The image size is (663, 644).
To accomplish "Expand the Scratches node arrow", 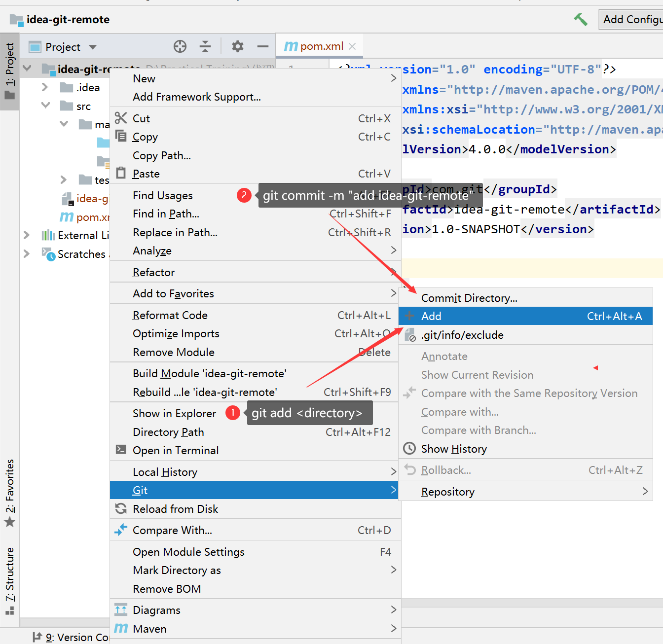I will pyautogui.click(x=27, y=254).
